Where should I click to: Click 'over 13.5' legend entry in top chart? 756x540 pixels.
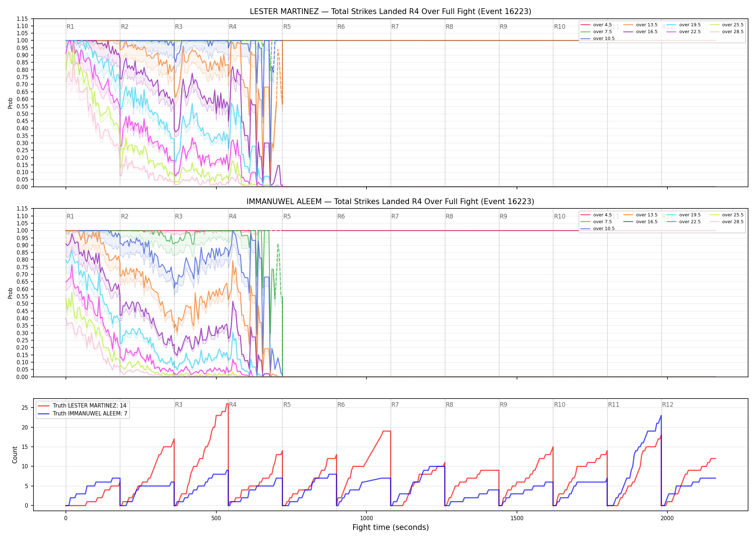pos(640,25)
